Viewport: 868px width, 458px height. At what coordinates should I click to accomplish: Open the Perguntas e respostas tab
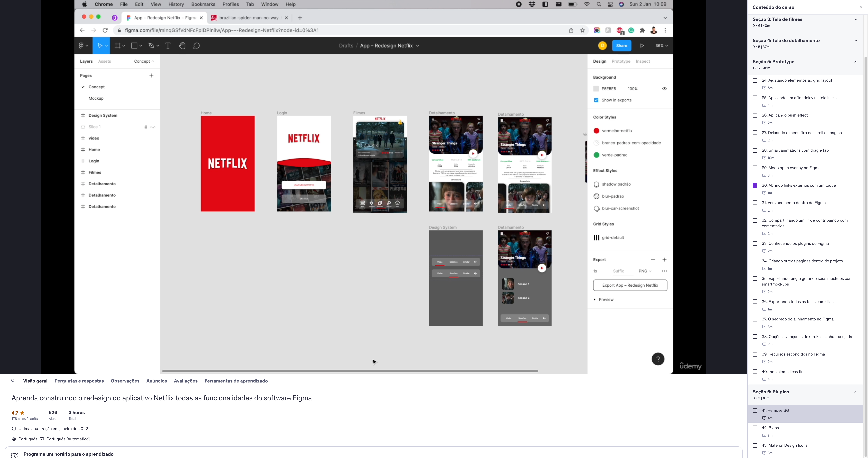(x=79, y=381)
